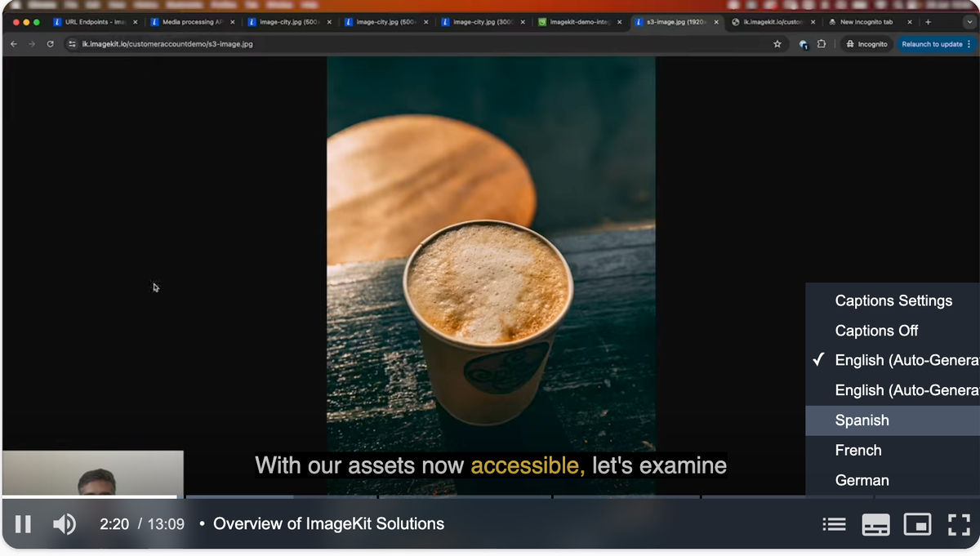Enable picture-in-picture mode icon
980x556 pixels.
(917, 524)
